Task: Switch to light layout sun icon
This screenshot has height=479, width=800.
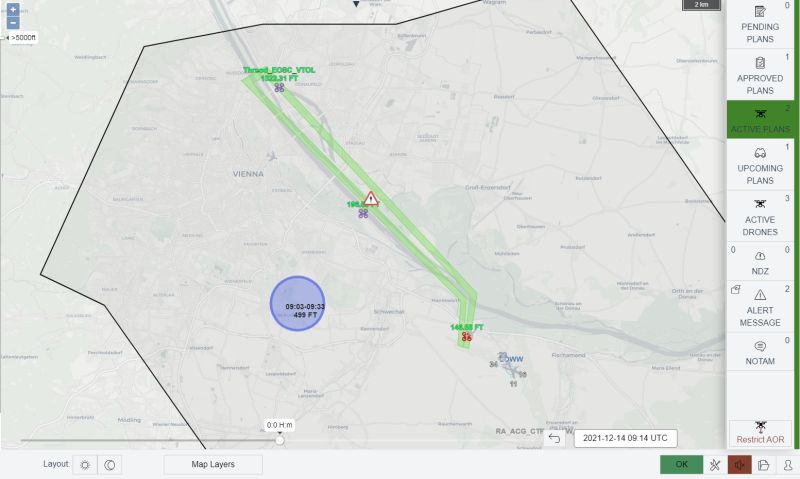Action: pyautogui.click(x=85, y=465)
